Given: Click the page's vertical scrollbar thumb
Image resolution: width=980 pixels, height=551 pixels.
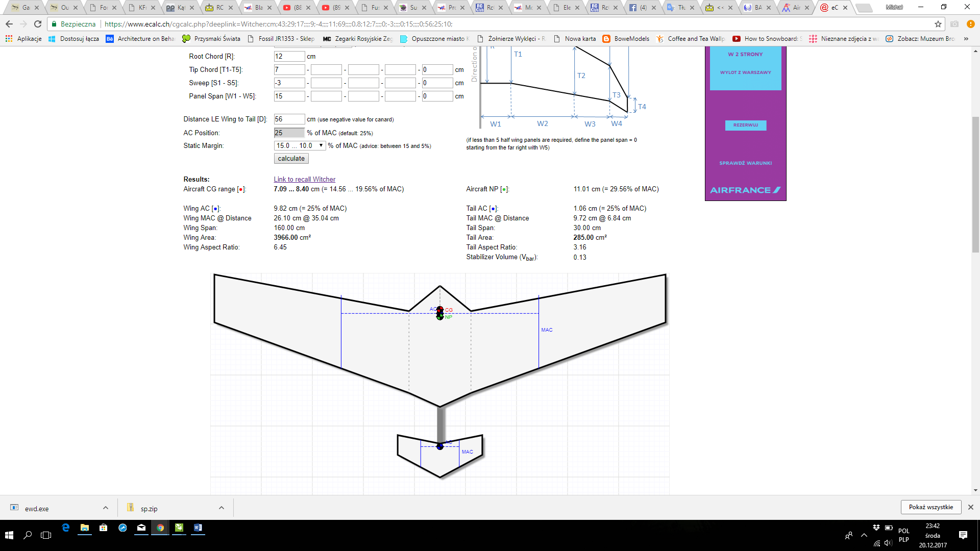Looking at the screenshot, I should (x=975, y=184).
